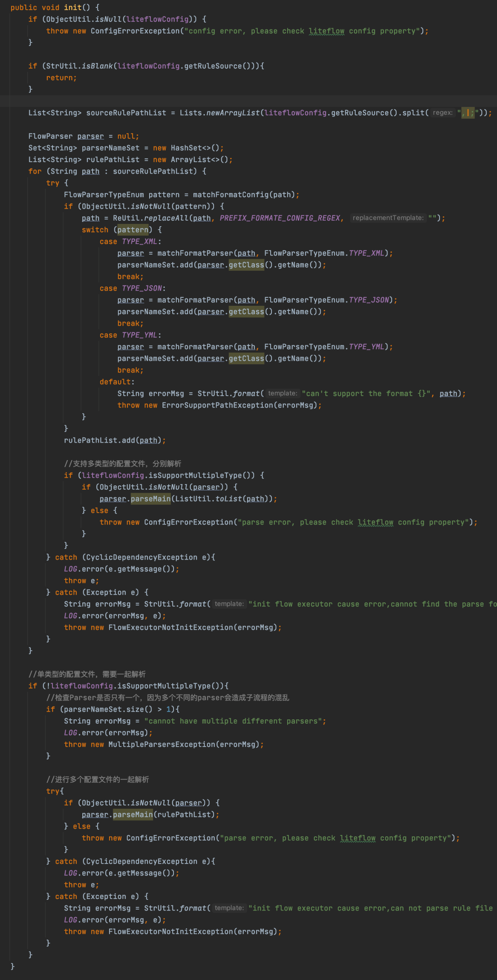The image size is (497, 980).
Task: Click the case TYPE_YML label
Action: [x=130, y=335]
